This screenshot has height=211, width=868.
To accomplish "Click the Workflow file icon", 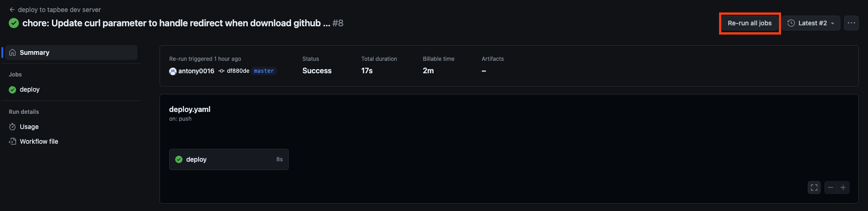I will (12, 141).
